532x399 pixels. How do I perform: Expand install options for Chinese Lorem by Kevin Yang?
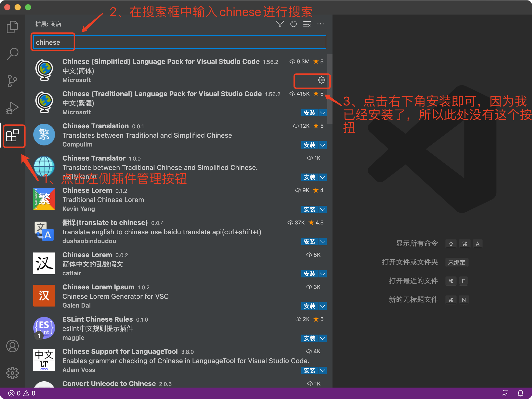[322, 209]
